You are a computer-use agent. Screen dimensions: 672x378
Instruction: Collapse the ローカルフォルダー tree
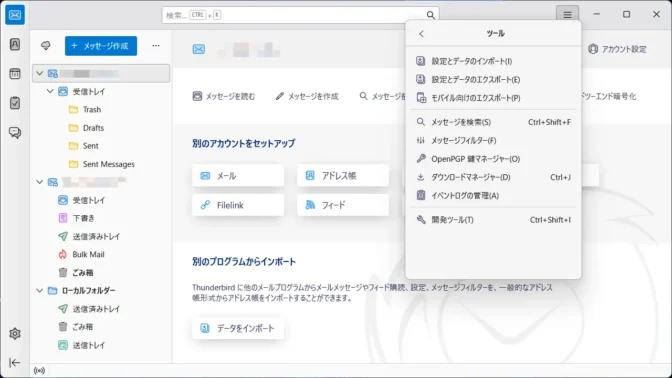pos(40,291)
